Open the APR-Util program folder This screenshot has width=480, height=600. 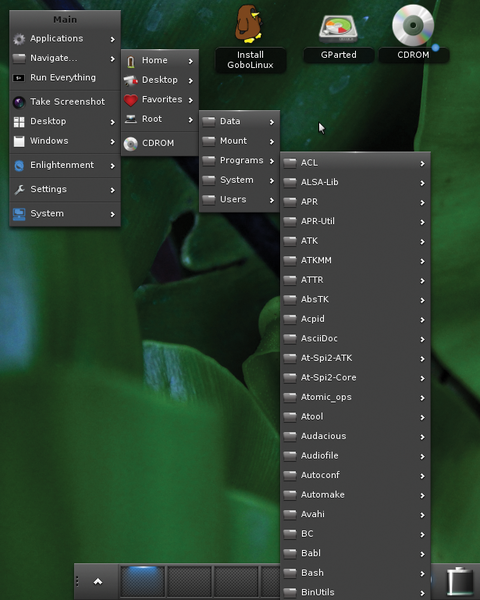pyautogui.click(x=355, y=222)
